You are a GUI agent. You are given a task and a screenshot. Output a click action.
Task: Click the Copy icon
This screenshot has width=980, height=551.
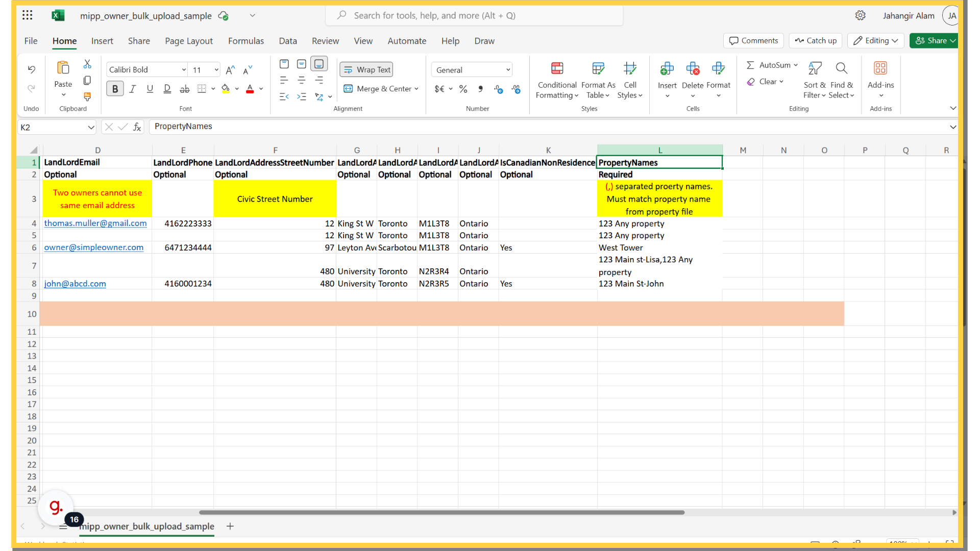pyautogui.click(x=87, y=80)
